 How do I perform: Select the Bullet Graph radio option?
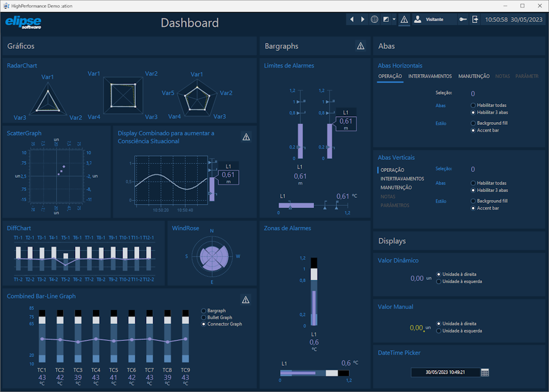coord(205,317)
